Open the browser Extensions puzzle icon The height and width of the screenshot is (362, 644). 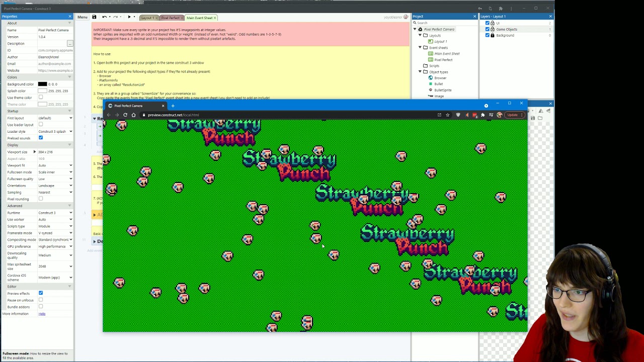coord(482,115)
